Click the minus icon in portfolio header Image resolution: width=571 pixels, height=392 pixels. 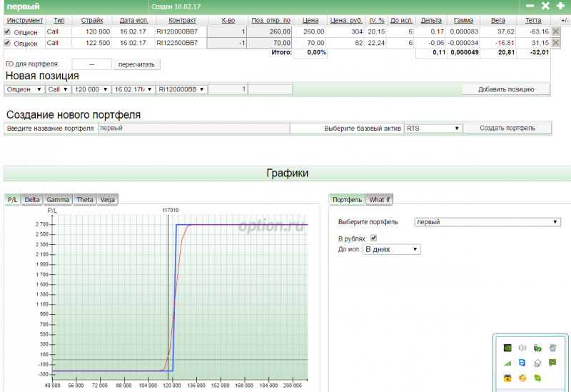(x=530, y=6)
